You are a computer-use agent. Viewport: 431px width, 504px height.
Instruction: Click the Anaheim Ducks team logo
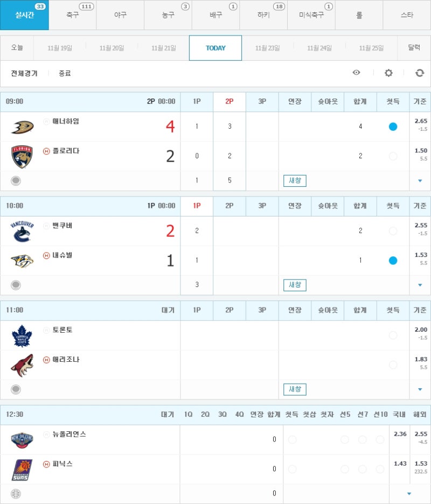(22, 127)
